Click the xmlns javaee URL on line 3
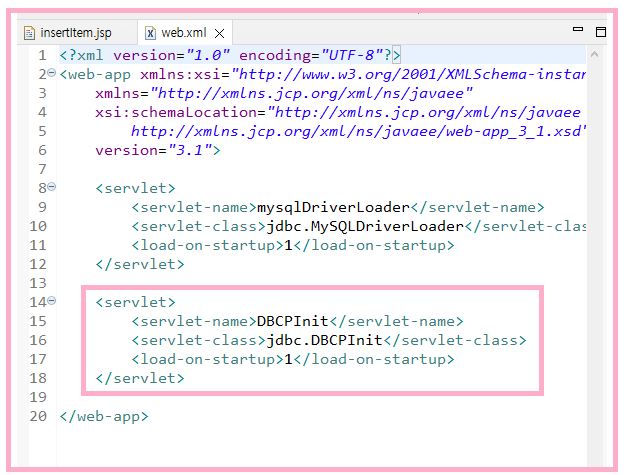626x475 pixels. click(x=312, y=93)
